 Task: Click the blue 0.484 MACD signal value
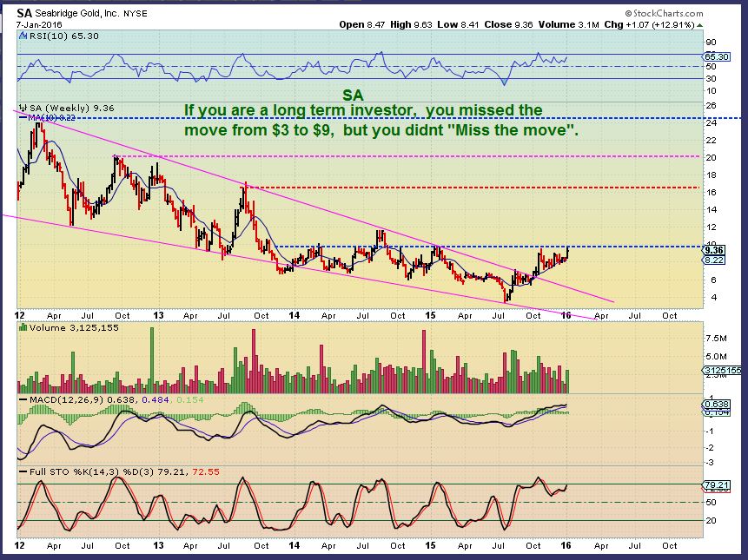155,399
